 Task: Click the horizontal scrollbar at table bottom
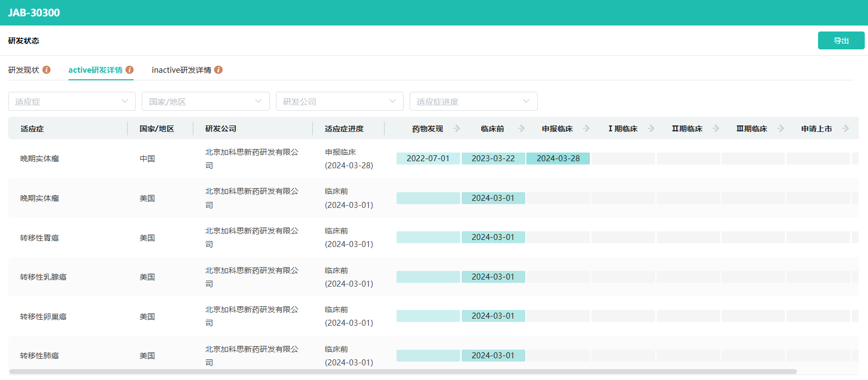click(x=402, y=372)
